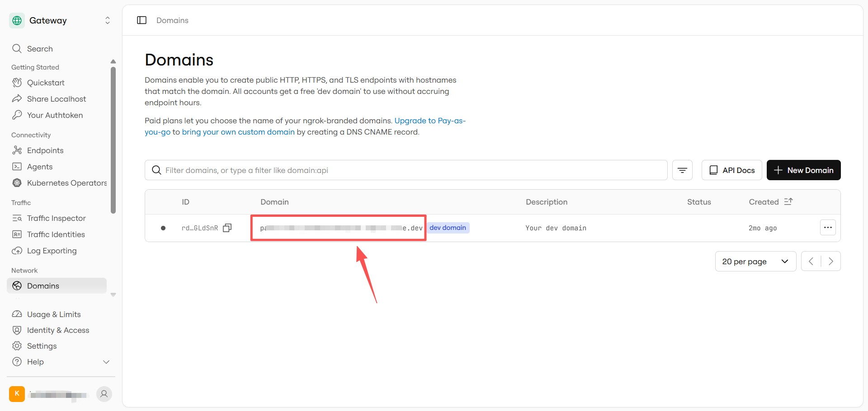Click the sidebar scroll-down arrow
The height and width of the screenshot is (411, 868).
click(113, 295)
